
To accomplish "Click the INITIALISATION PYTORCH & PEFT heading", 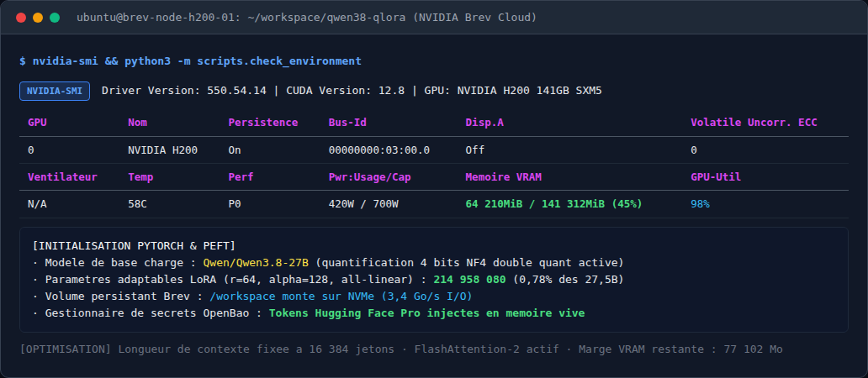I will pos(134,245).
